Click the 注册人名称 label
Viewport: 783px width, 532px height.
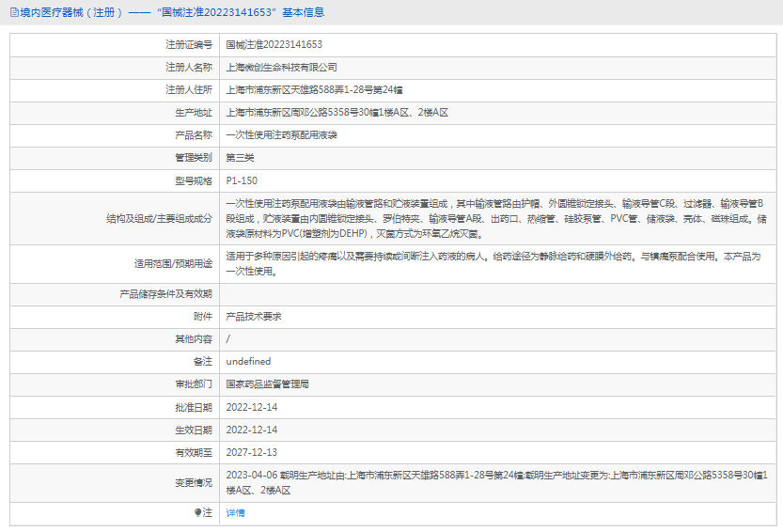(189, 68)
